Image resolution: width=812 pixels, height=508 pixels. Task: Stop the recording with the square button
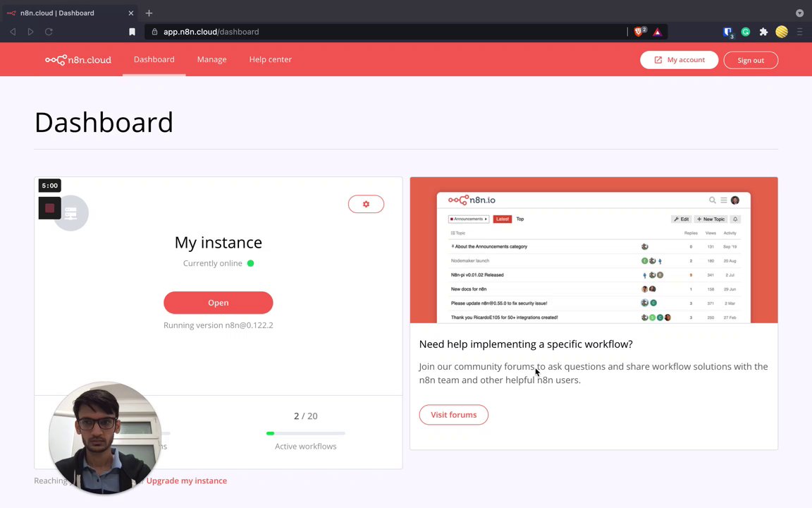click(50, 208)
